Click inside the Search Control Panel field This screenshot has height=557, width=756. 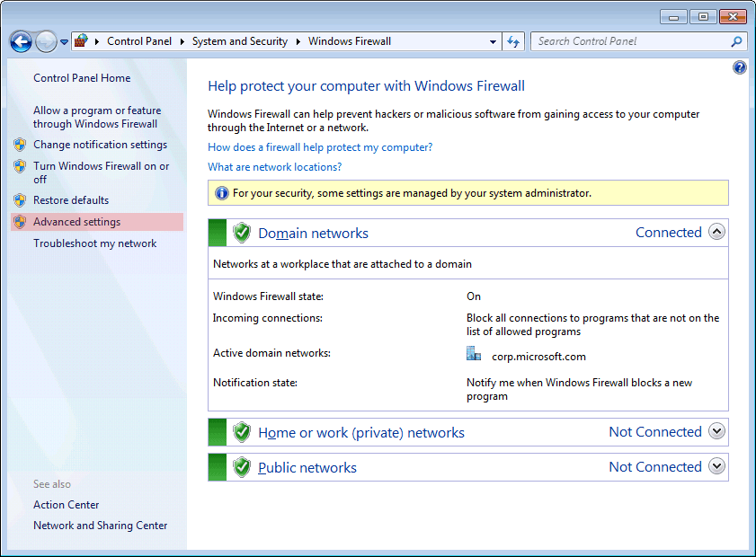[x=629, y=41]
